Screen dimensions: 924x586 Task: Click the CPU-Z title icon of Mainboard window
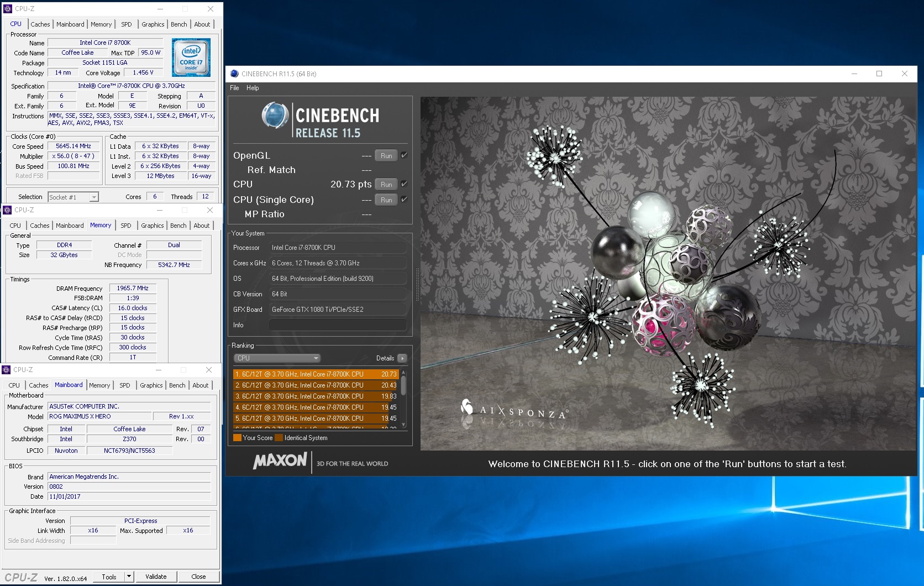[6, 370]
